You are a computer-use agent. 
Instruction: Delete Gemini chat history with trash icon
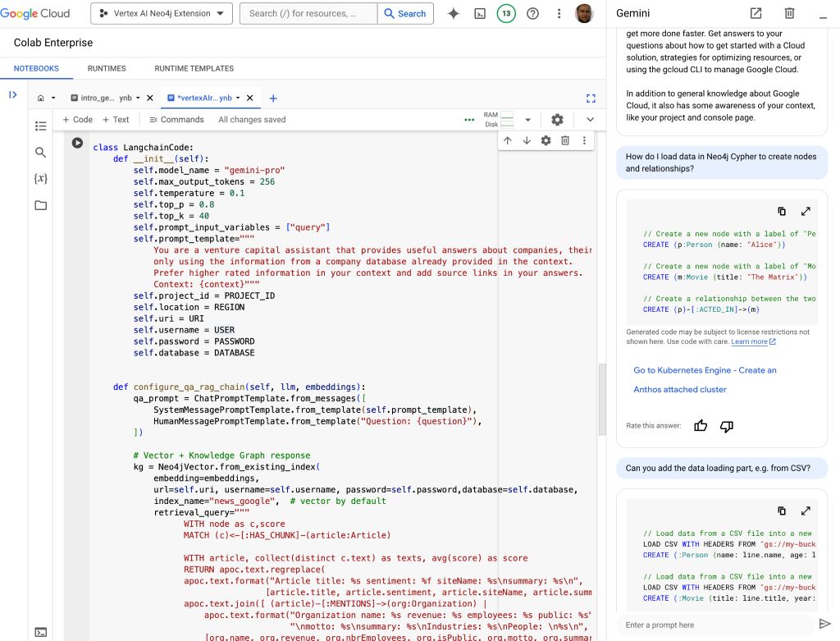789,13
